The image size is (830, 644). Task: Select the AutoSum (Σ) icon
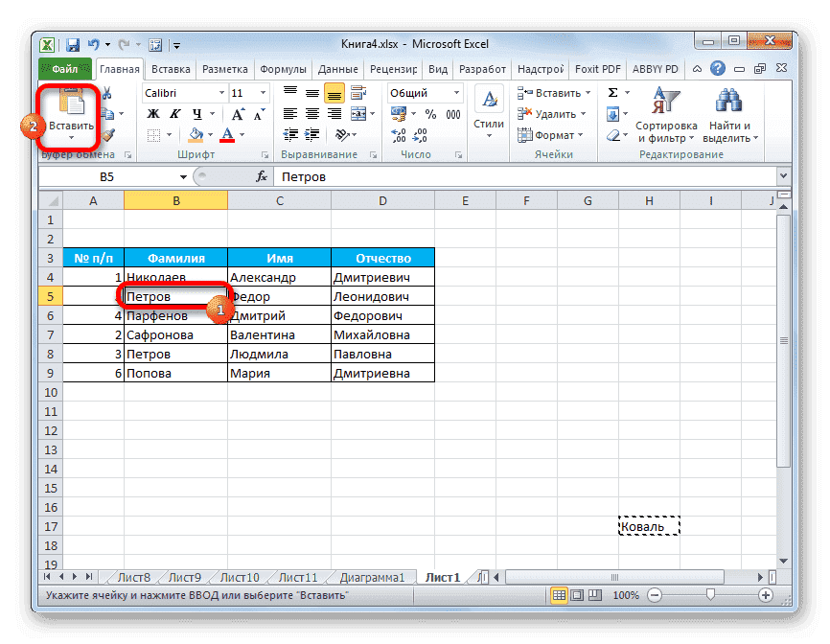(612, 93)
